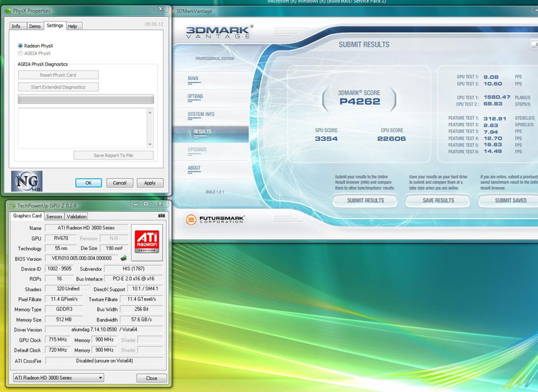Image resolution: width=538 pixels, height=392 pixels.
Task: Click the orange Futuremark logo icon
Action: (x=191, y=219)
